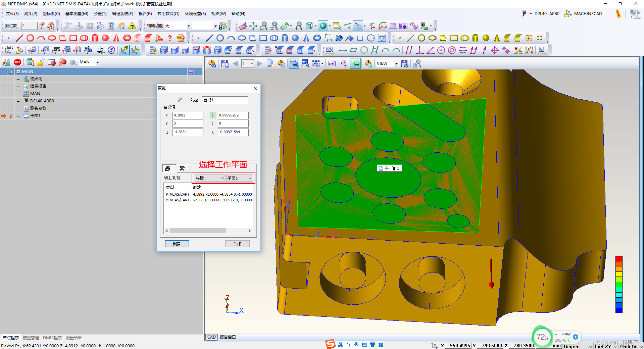644x349 pixels.
Task: Pick the blue color scale swatch
Action: click(619, 310)
